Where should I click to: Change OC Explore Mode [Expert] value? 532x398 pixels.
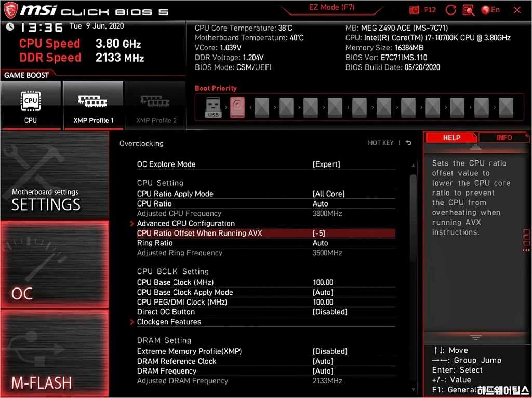[326, 164]
